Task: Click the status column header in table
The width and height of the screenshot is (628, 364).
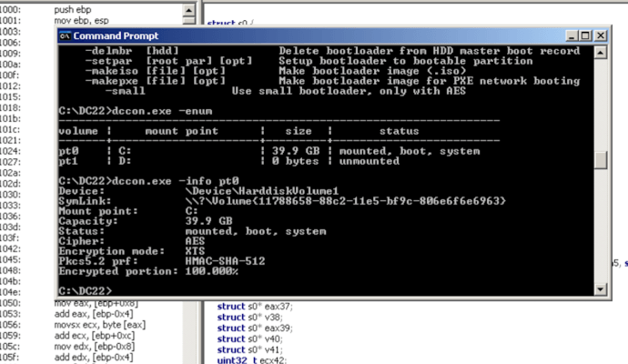Action: (400, 131)
